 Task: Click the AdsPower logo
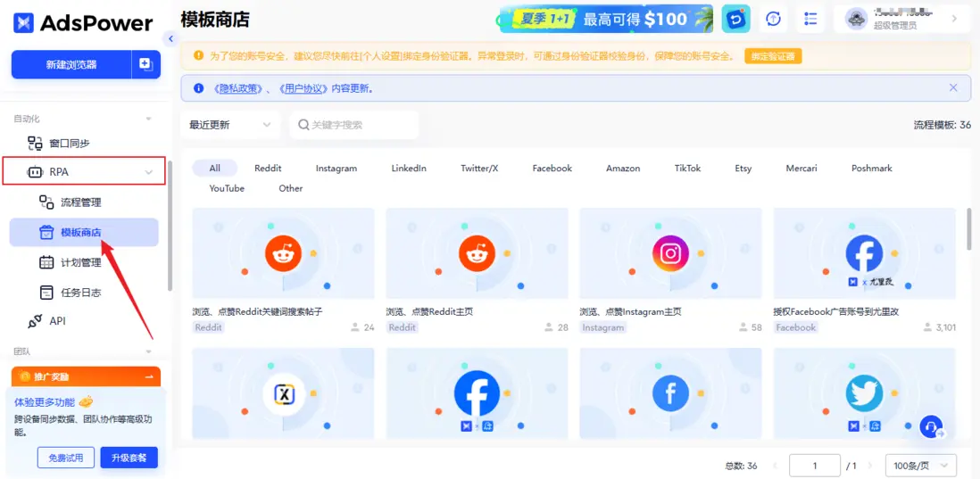82,23
